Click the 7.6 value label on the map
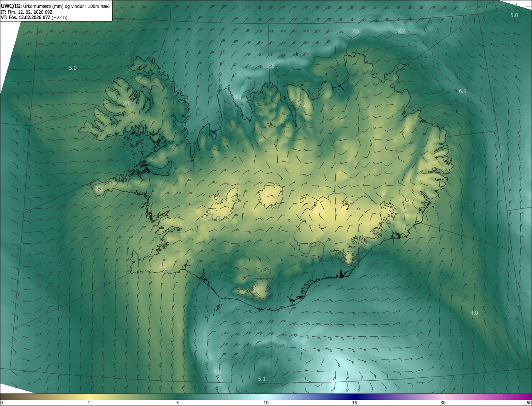Screen dimensions: 532x406 click(x=271, y=66)
